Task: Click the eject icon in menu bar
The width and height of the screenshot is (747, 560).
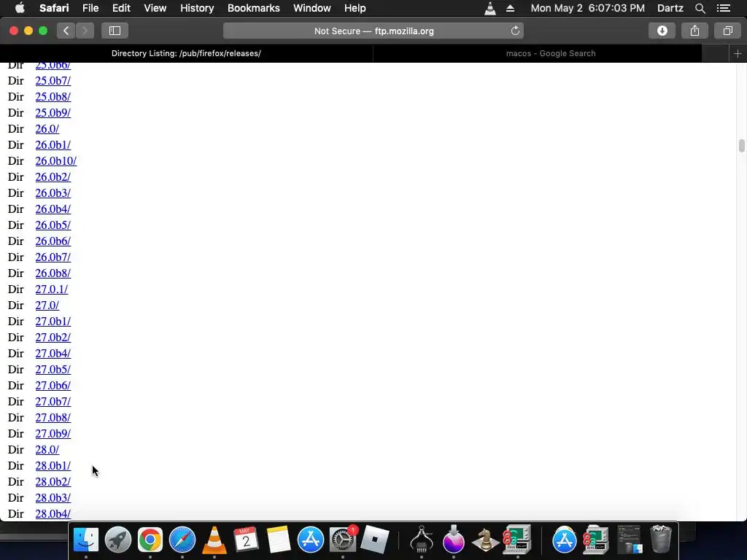Action: [x=510, y=8]
